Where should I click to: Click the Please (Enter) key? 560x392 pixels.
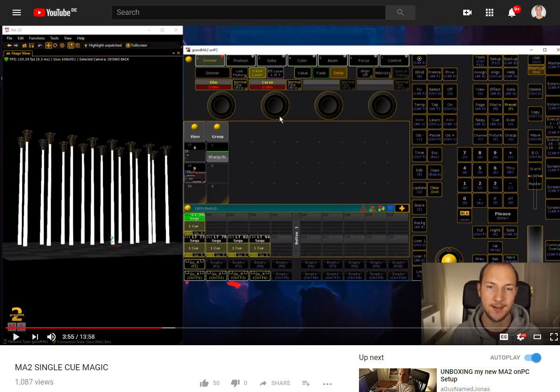coord(502,215)
